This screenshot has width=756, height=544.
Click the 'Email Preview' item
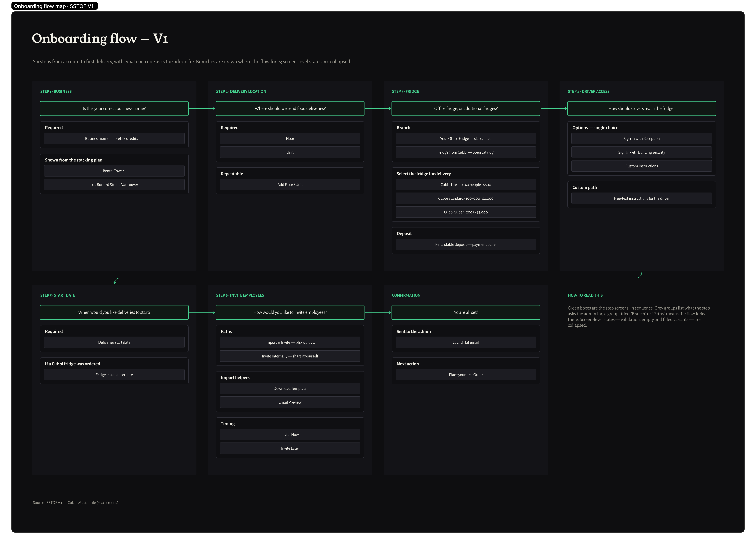tap(290, 402)
